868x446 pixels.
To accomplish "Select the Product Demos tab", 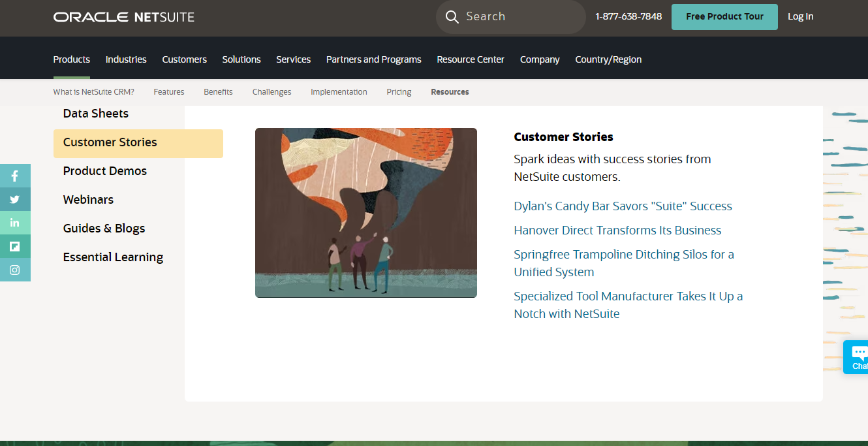I will (105, 171).
